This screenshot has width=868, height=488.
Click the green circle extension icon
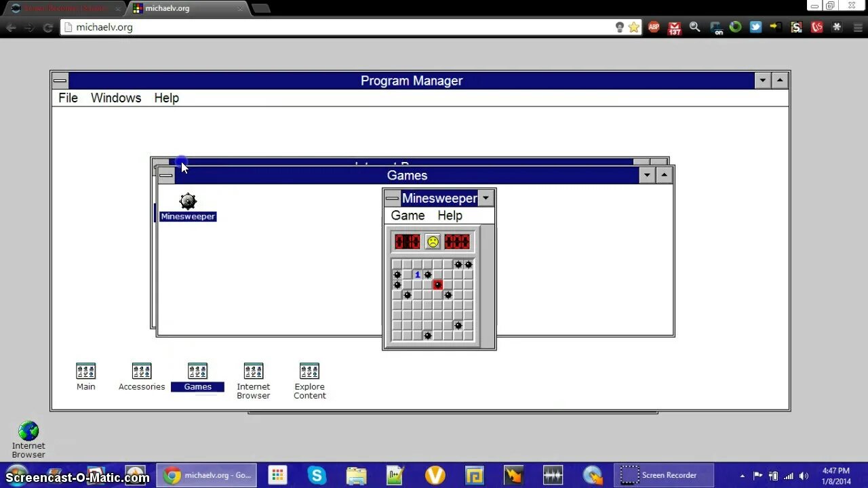pyautogui.click(x=735, y=27)
